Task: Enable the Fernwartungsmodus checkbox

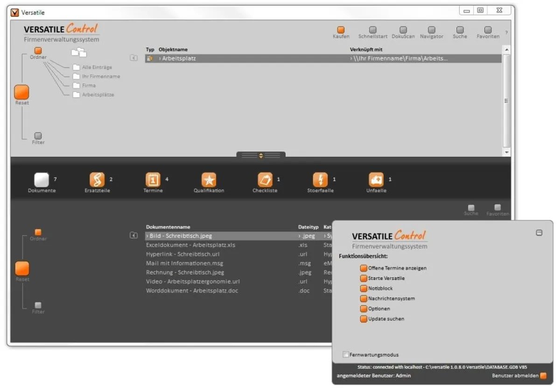Action: click(346, 355)
